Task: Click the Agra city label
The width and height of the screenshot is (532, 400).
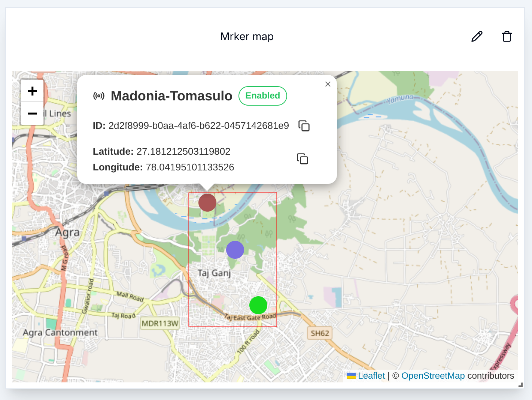Action: pos(67,233)
